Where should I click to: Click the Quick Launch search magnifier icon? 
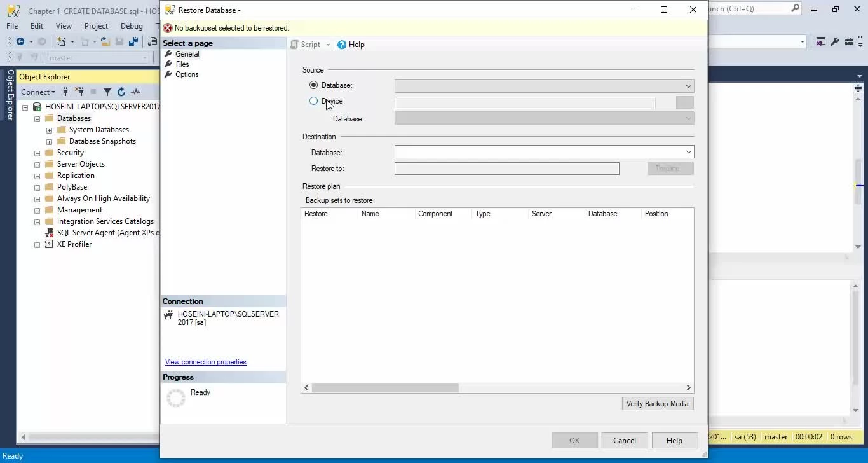796,8
